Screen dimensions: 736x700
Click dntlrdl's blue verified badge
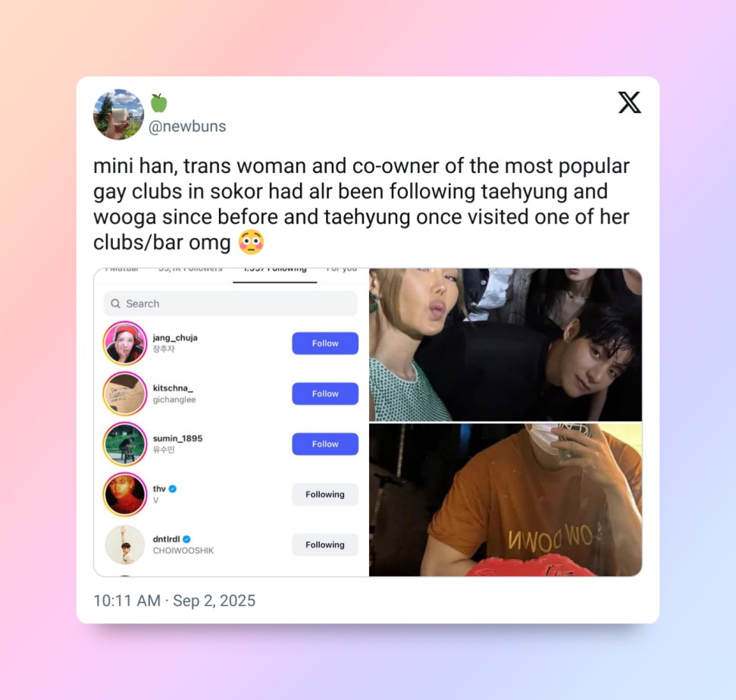(x=186, y=539)
